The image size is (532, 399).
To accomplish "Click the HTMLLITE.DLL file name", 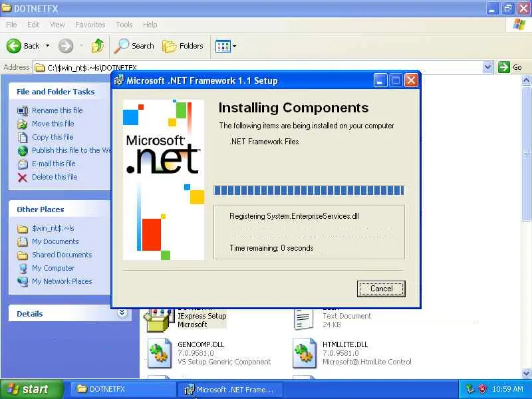I will click(345, 344).
